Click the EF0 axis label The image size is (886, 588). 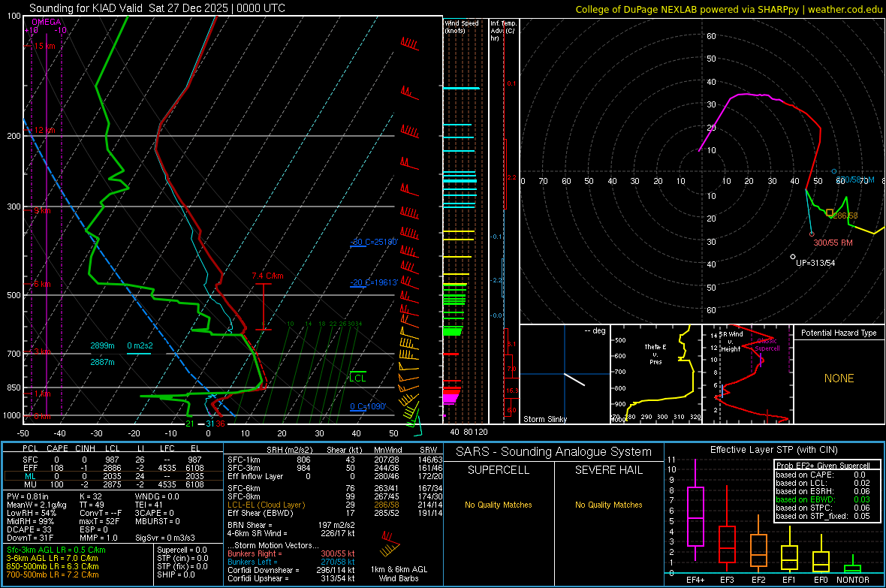(821, 580)
